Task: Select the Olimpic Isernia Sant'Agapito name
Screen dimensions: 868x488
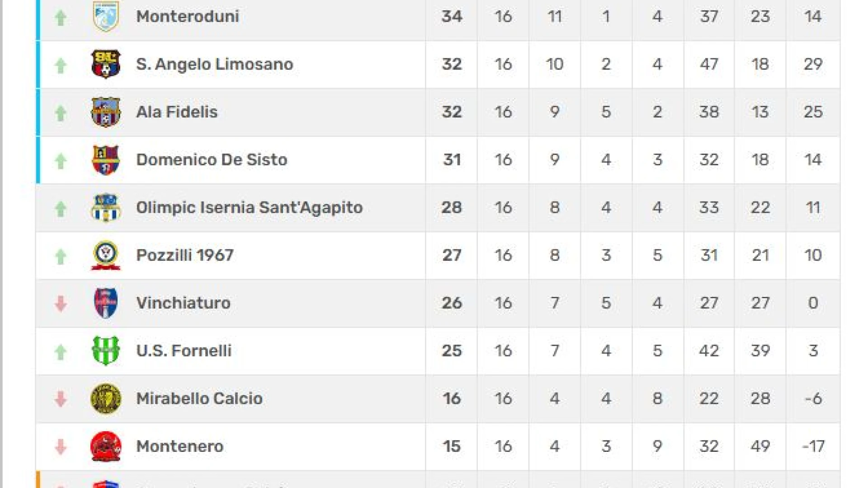Action: (250, 207)
